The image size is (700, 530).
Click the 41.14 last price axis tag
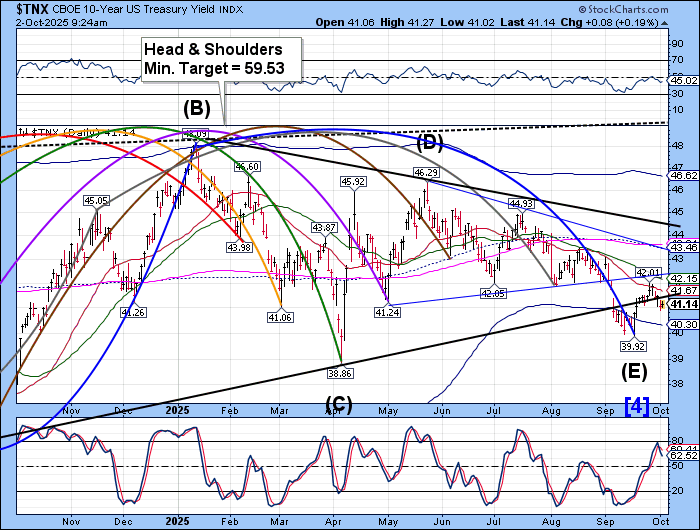click(682, 303)
